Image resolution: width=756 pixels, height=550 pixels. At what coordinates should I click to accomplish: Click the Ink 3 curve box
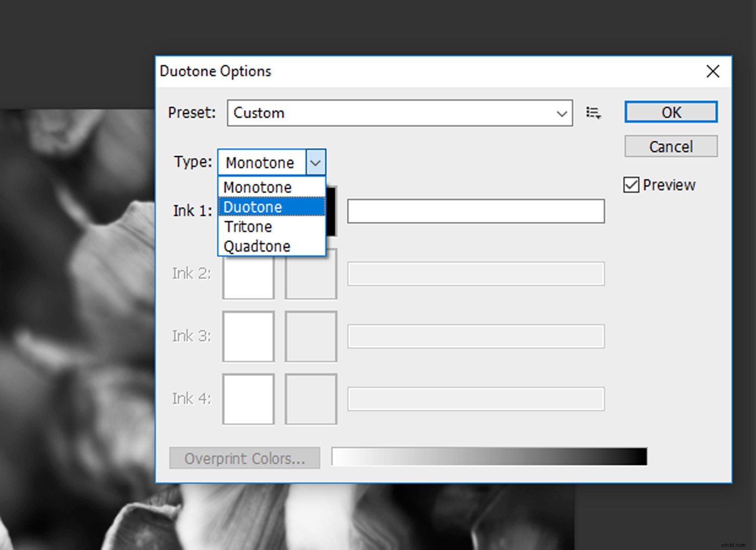point(248,336)
